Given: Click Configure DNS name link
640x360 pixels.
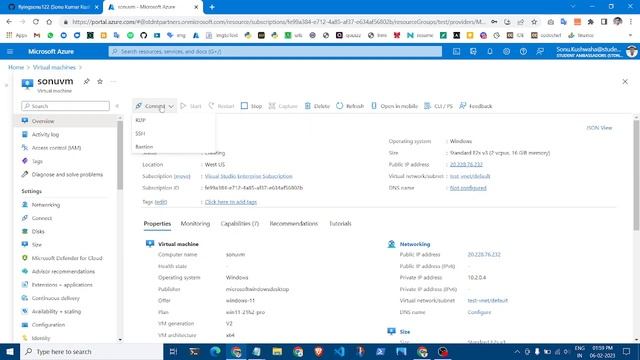Looking at the screenshot, I should (479, 312).
